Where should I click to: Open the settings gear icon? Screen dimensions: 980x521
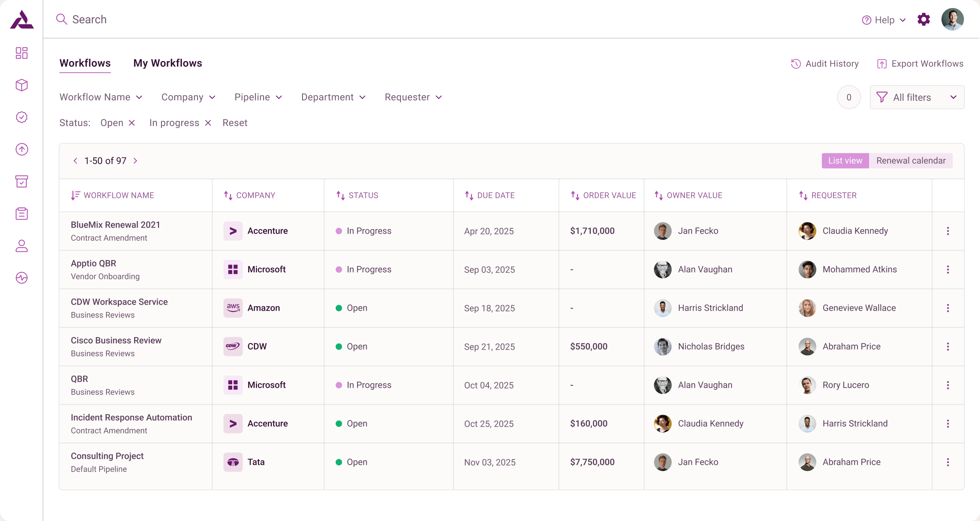924,19
